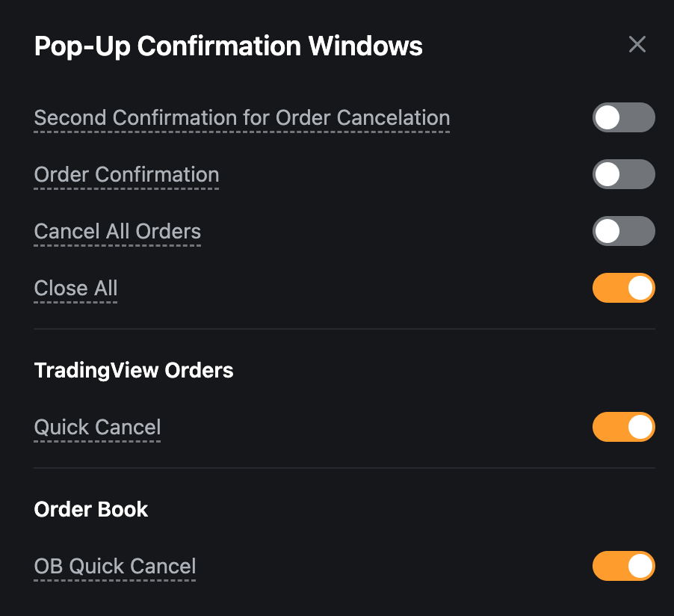Disable the Close All confirmation toggle
The height and width of the screenshot is (616, 674).
[623, 289]
